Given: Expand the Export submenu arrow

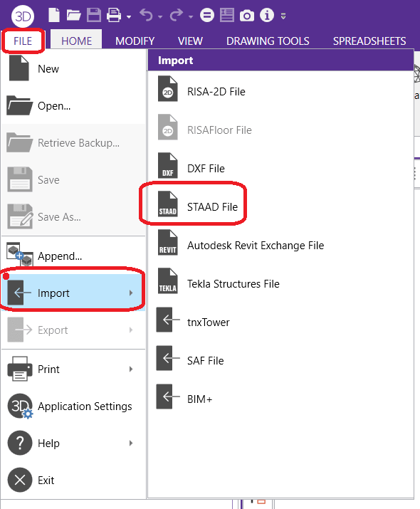Looking at the screenshot, I should pos(131,330).
